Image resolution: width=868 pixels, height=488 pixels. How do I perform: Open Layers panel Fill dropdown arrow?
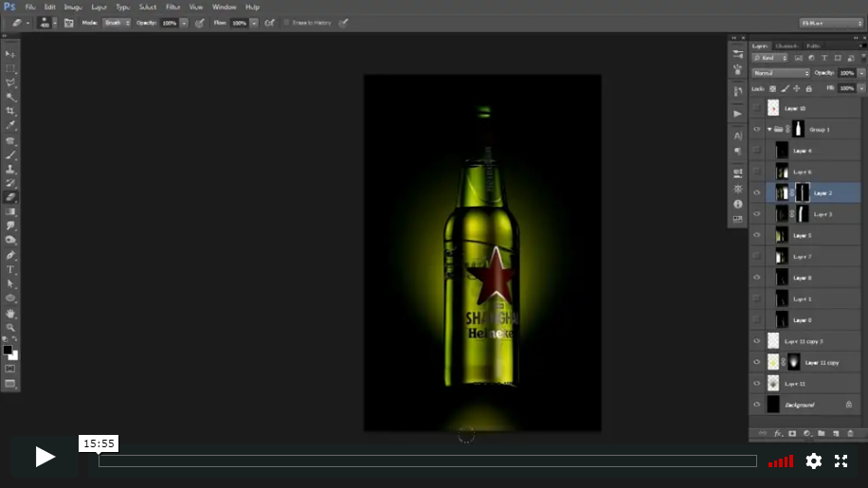(x=860, y=88)
